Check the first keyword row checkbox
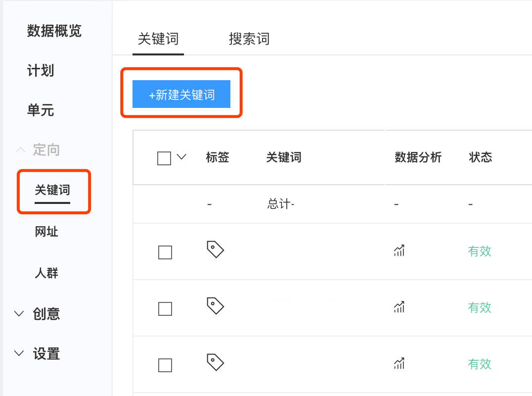 tap(165, 252)
